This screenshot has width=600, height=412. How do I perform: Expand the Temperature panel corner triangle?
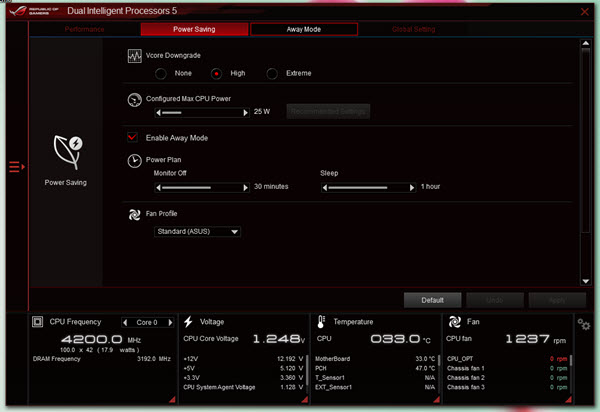(x=436, y=399)
